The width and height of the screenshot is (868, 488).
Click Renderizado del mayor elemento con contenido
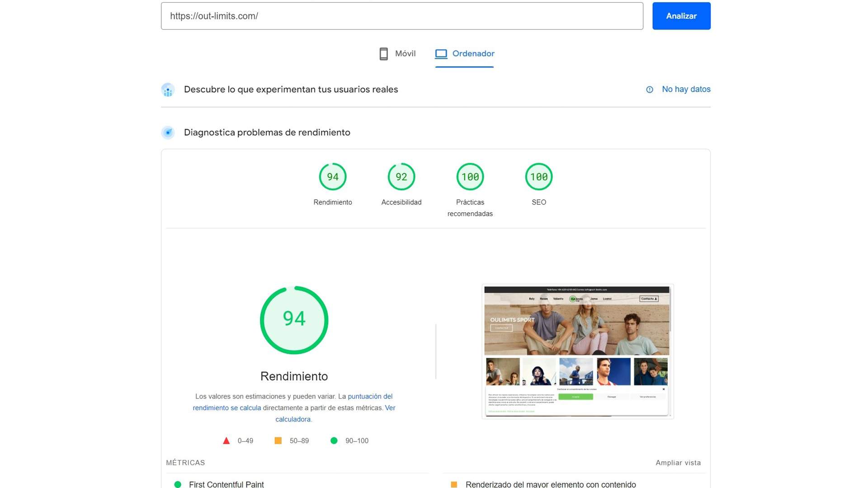tap(551, 484)
